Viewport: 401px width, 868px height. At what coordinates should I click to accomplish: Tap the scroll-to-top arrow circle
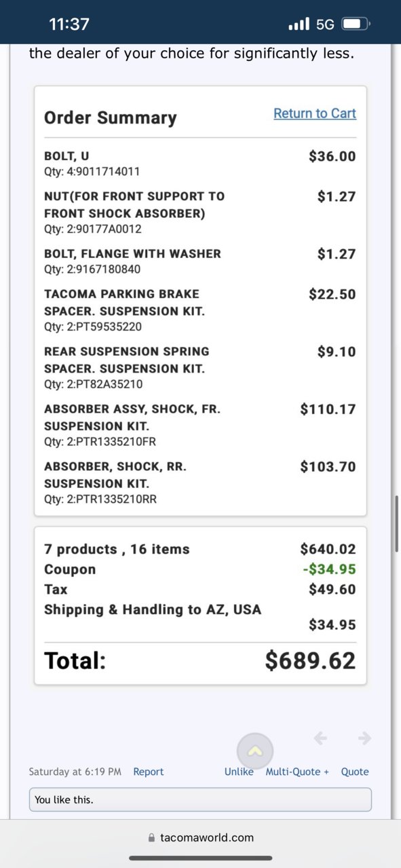pos(255,751)
